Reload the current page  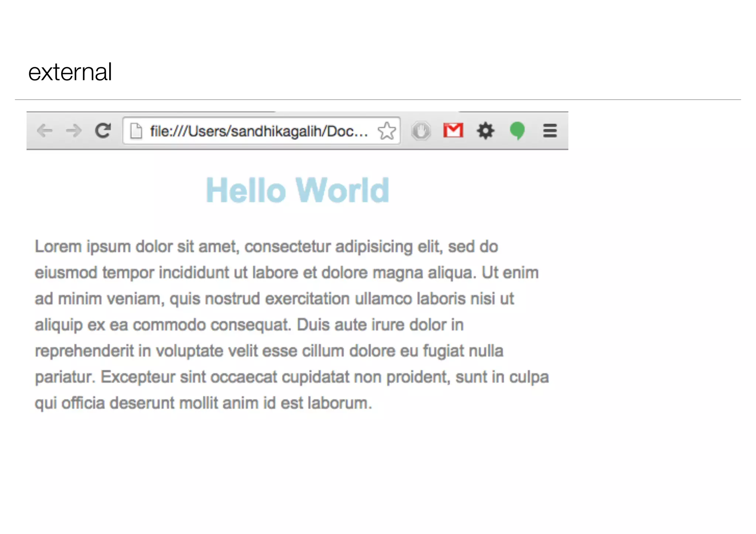(103, 131)
